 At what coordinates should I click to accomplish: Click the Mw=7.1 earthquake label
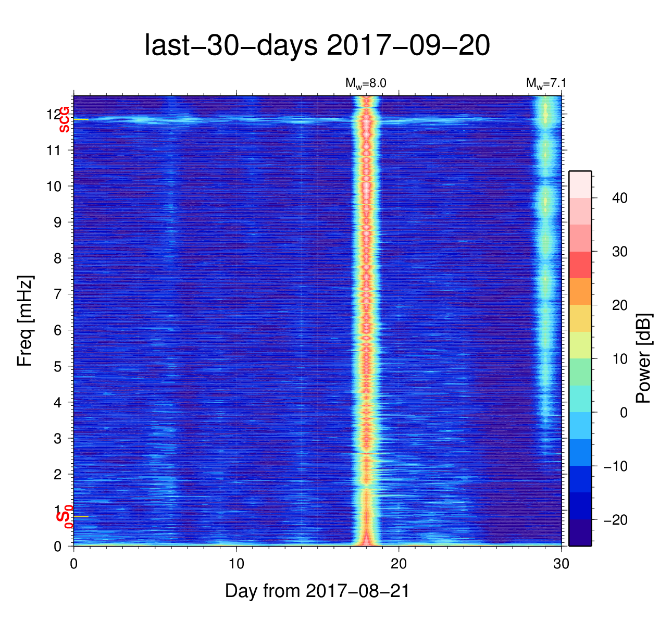tap(545, 83)
